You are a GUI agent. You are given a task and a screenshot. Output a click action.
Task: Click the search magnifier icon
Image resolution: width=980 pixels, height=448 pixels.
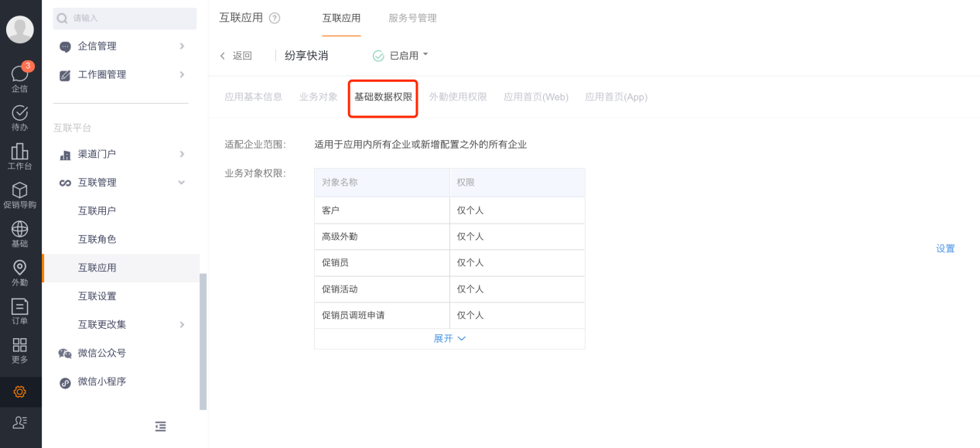tap(63, 18)
